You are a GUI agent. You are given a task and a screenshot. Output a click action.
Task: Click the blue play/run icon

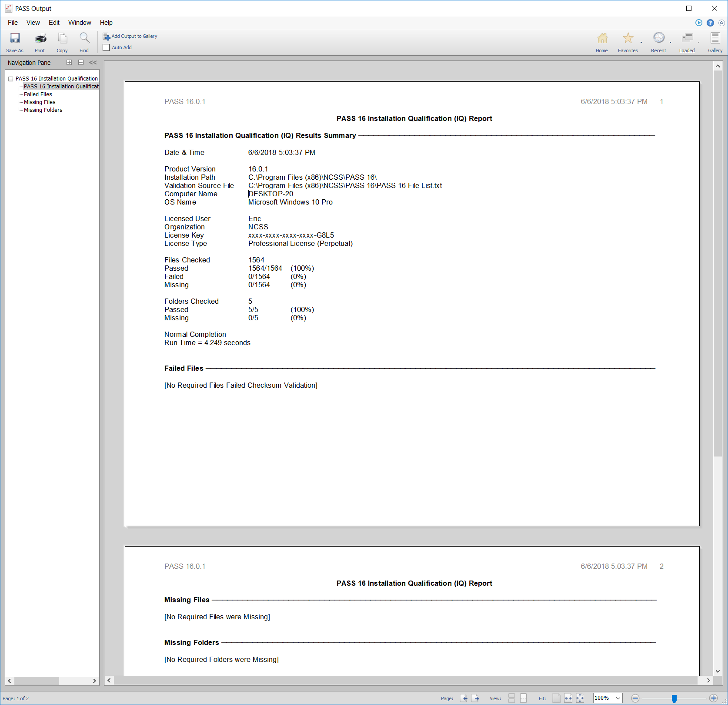699,23
